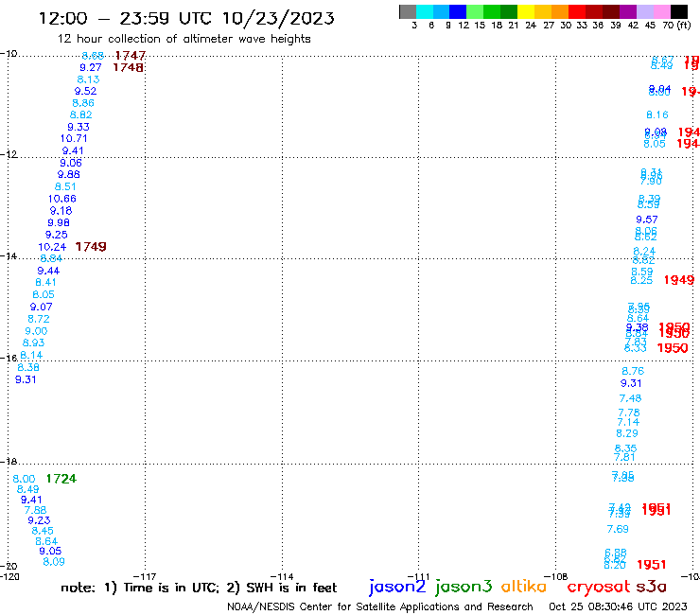700x615 pixels.
Task: Click the 8.16 wave height value
Action: (x=657, y=114)
